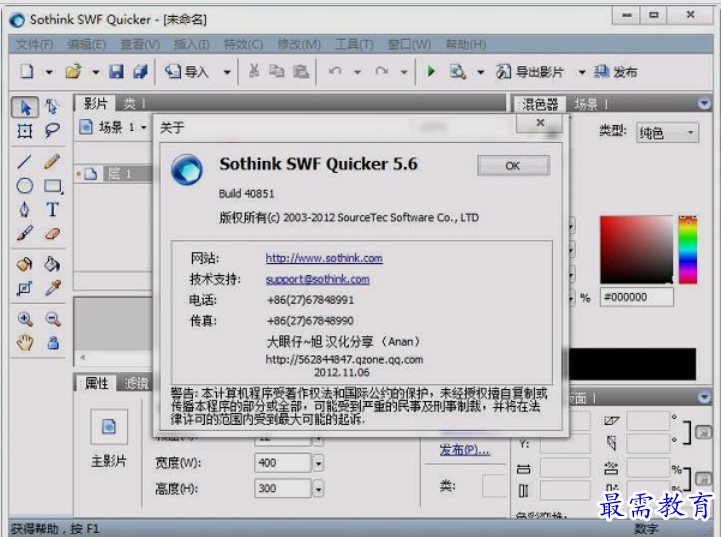
Task: Click the Publish (发布(P)...) link
Action: (x=464, y=450)
